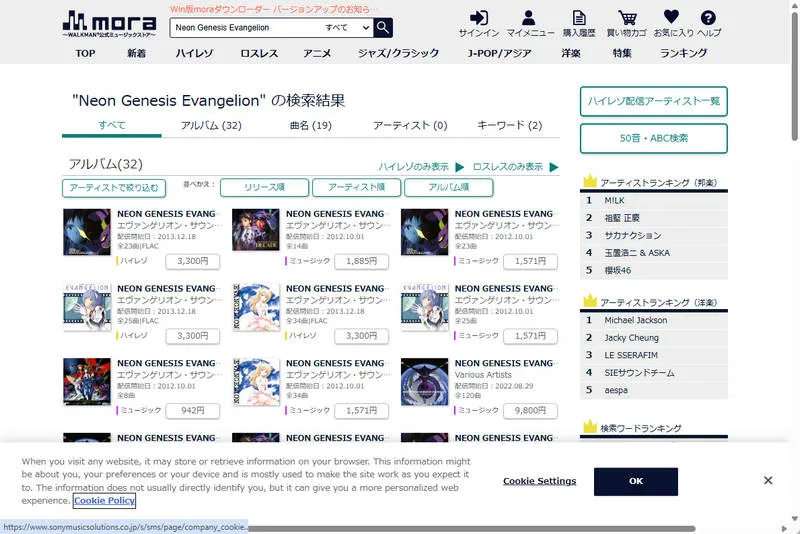
Task: Open the ロスレス navigation item
Action: (x=259, y=53)
